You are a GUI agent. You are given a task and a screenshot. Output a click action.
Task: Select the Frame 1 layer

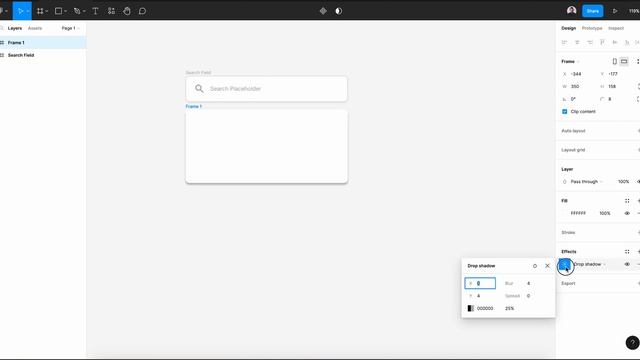click(43, 42)
